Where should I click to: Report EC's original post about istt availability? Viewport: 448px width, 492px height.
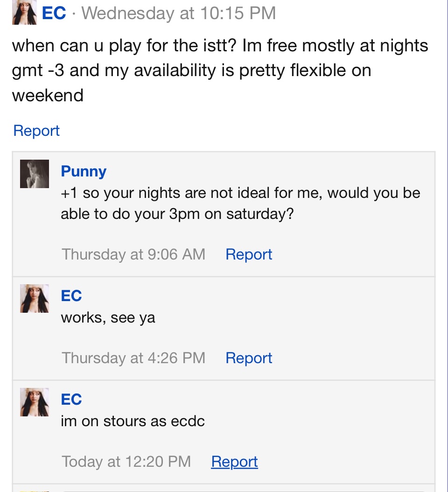tap(36, 130)
